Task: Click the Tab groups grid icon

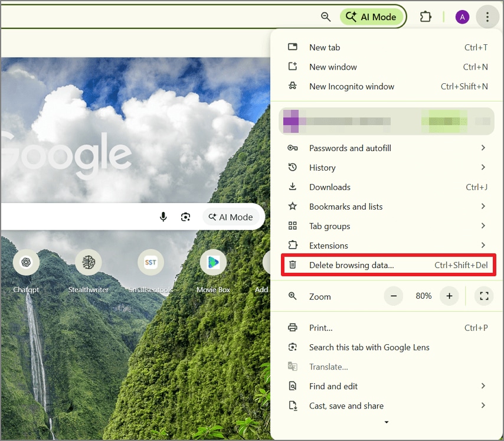Action: coord(293,226)
